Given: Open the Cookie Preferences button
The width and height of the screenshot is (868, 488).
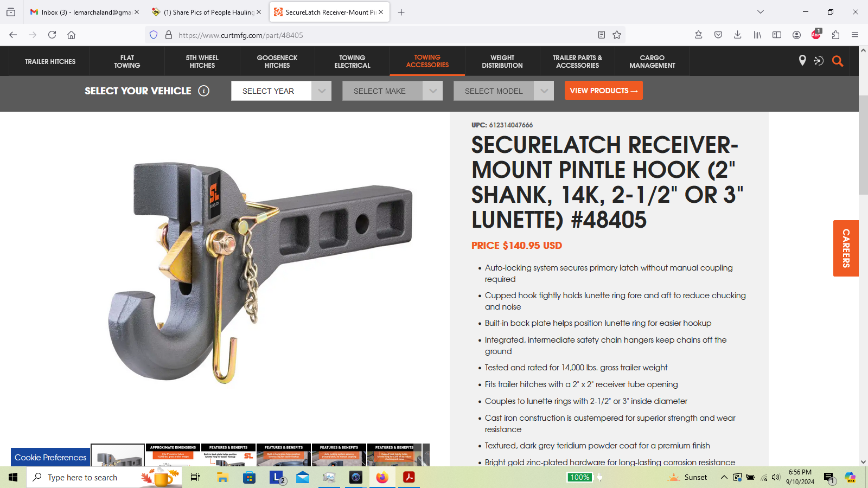Looking at the screenshot, I should [x=50, y=457].
